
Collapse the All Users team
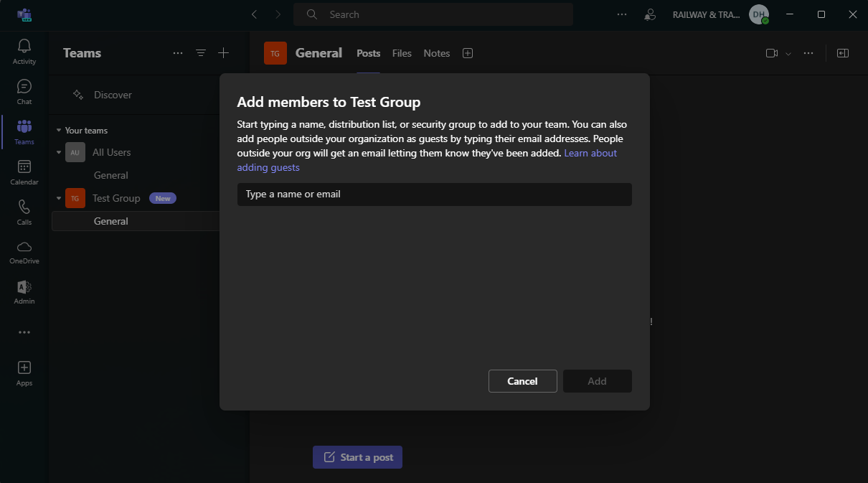pyautogui.click(x=59, y=152)
